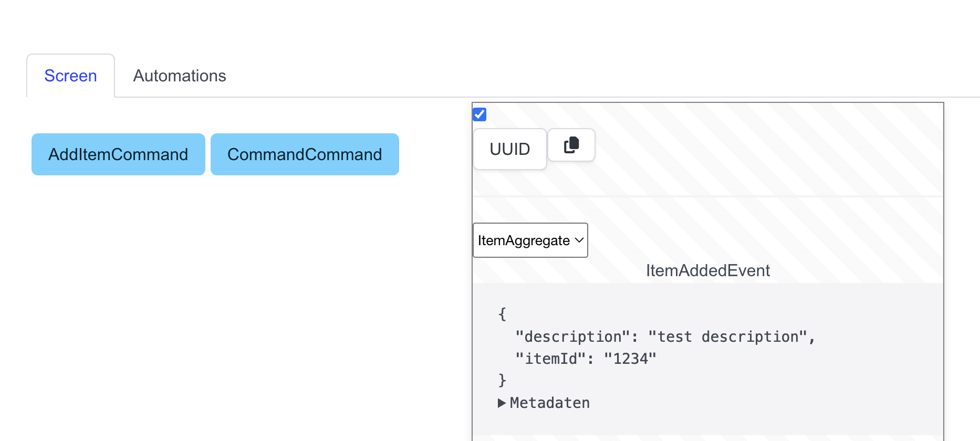Click the UUID button
This screenshot has height=441, width=980.
pyautogui.click(x=509, y=149)
